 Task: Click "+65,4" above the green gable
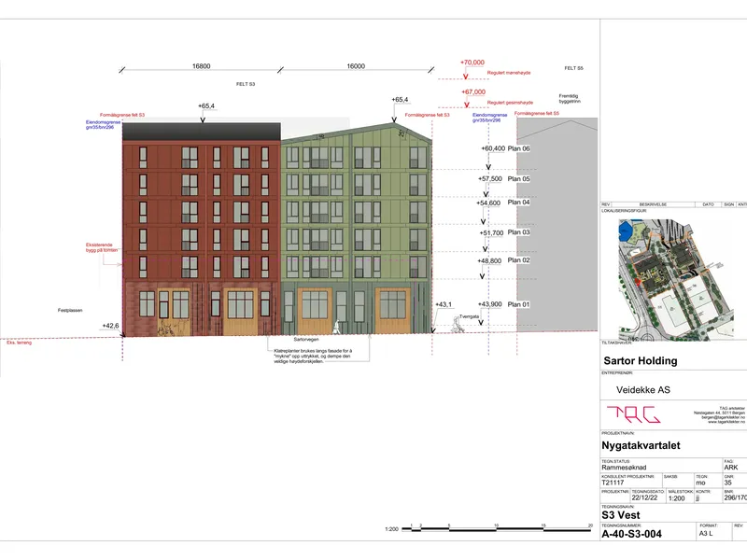click(x=400, y=100)
